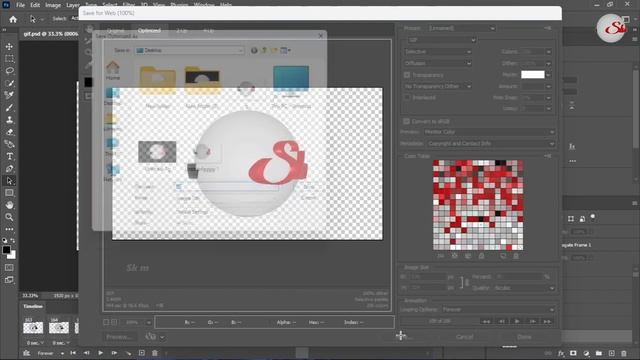
Task: Select the Horizontal Type tool
Action: click(x=9, y=156)
